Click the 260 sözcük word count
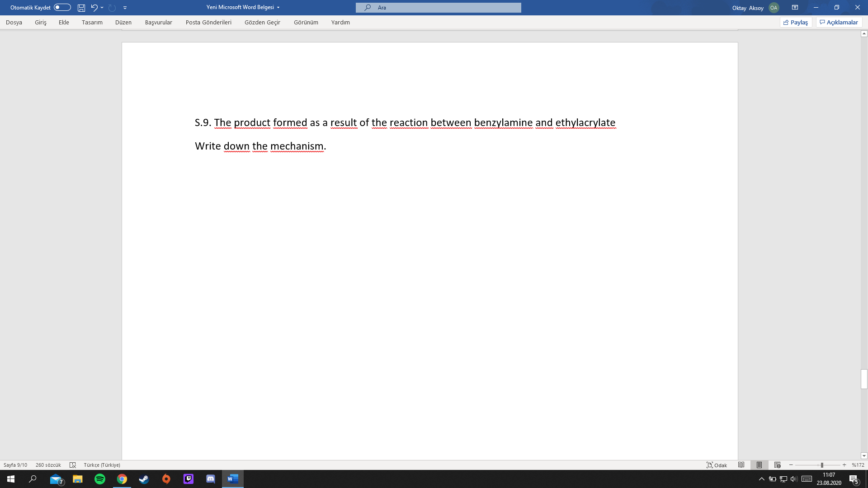The width and height of the screenshot is (868, 488). coord(48,465)
